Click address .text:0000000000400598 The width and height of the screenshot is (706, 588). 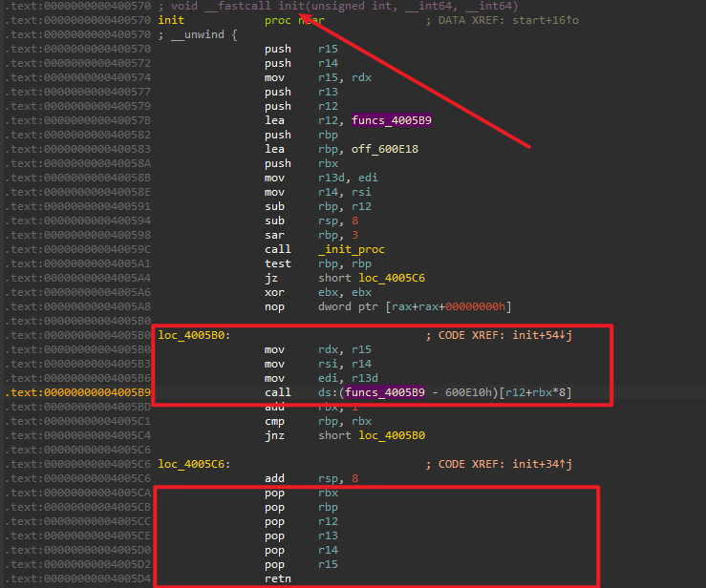[78, 235]
